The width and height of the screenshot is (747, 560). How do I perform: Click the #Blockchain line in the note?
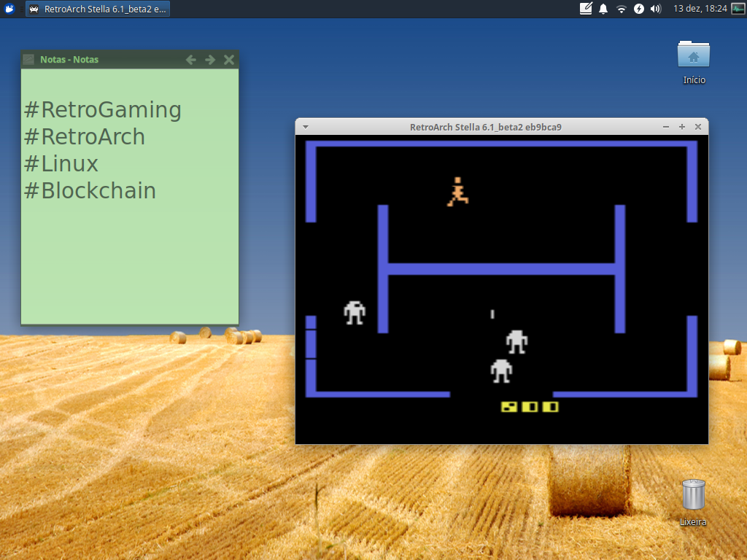[90, 191]
